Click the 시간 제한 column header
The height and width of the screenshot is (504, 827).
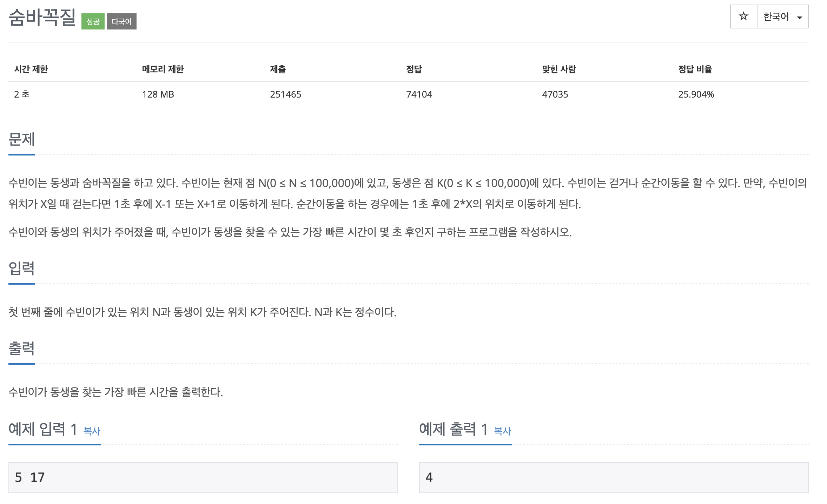pyautogui.click(x=32, y=69)
